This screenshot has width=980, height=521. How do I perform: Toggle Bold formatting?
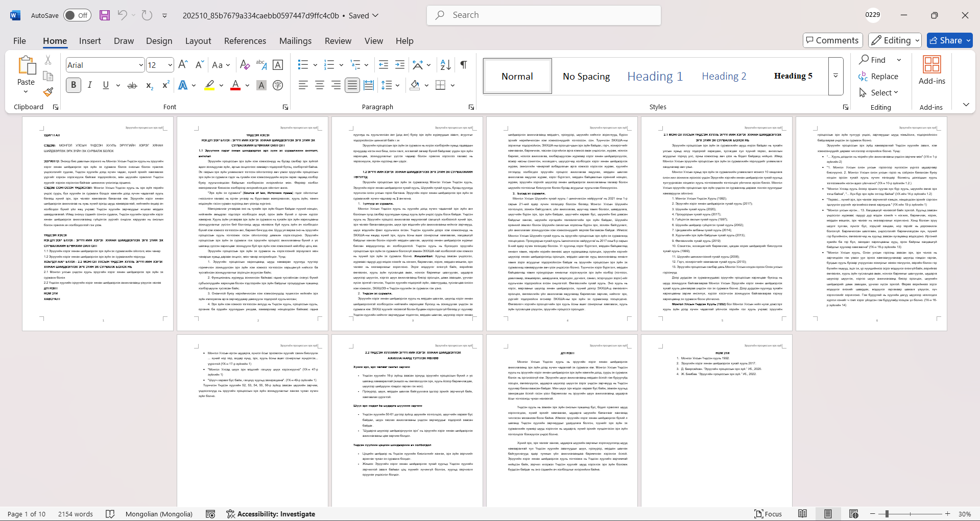pos(74,85)
